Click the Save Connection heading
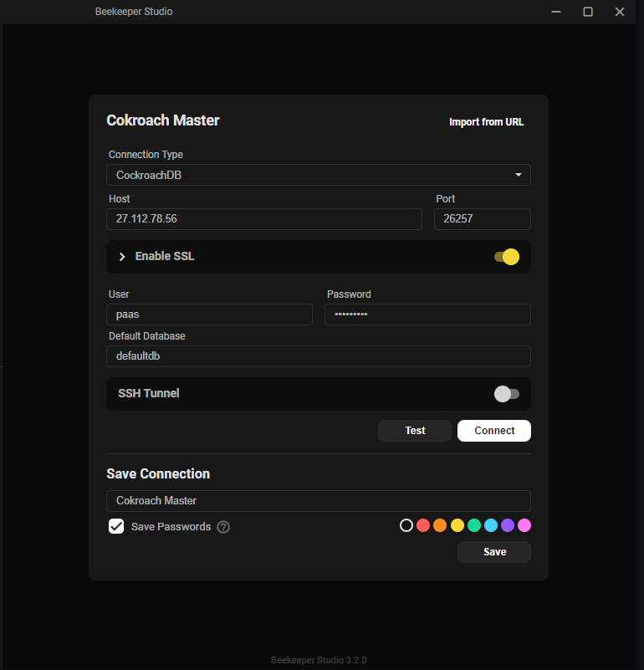The height and width of the screenshot is (670, 644). point(158,474)
